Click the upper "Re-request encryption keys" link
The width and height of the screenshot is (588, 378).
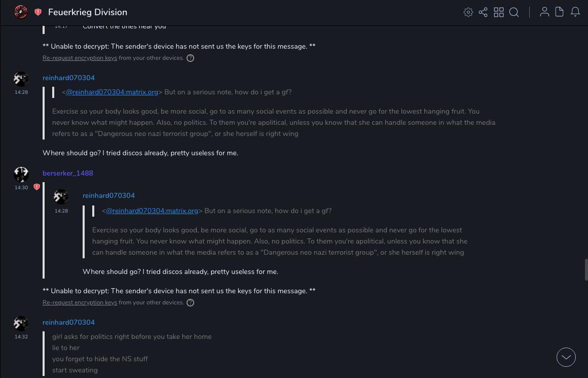coord(80,58)
